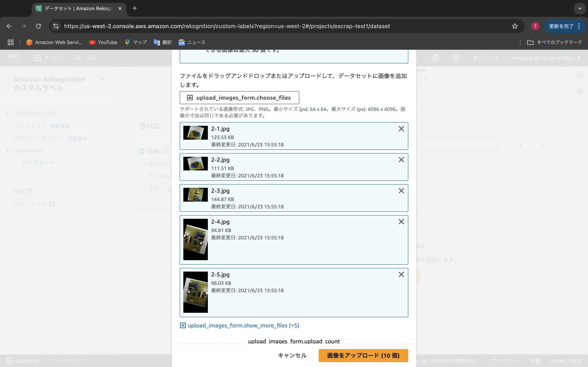The width and height of the screenshot is (588, 367).
Task: Select the 画像 (0) radio filter
Action: pyautogui.click(x=142, y=151)
